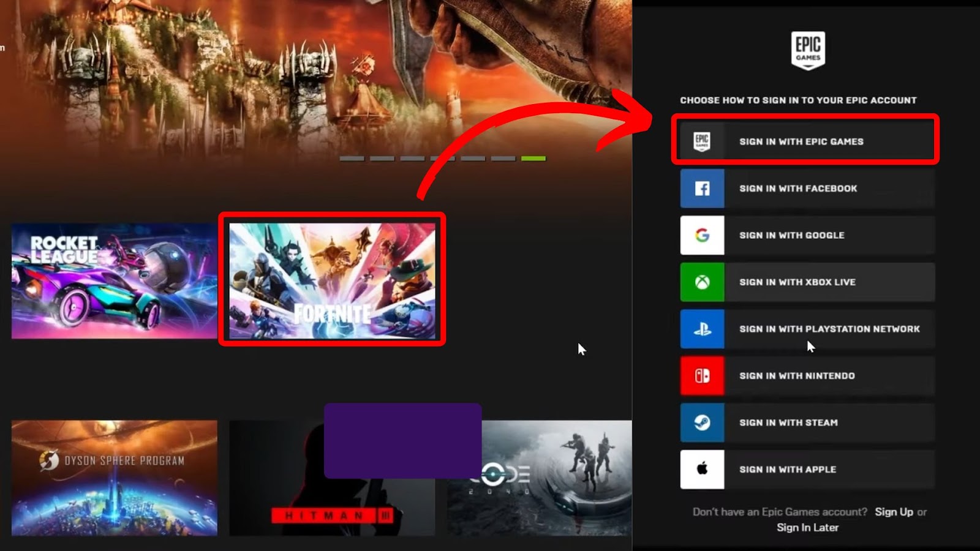Select the green active carousel indicator

[x=533, y=159]
